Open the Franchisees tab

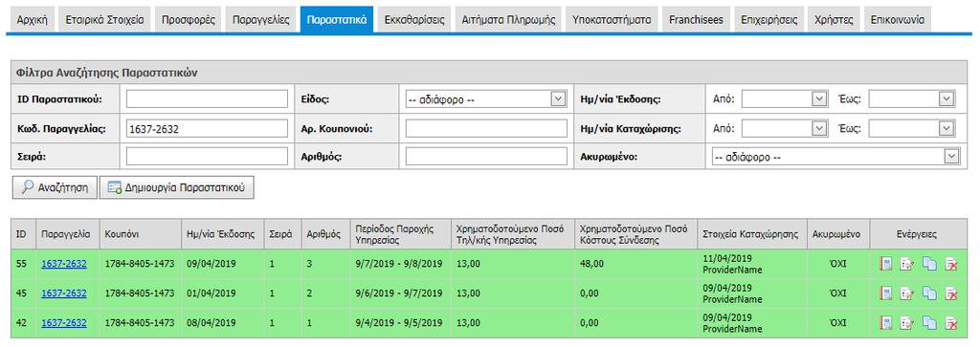point(696,19)
